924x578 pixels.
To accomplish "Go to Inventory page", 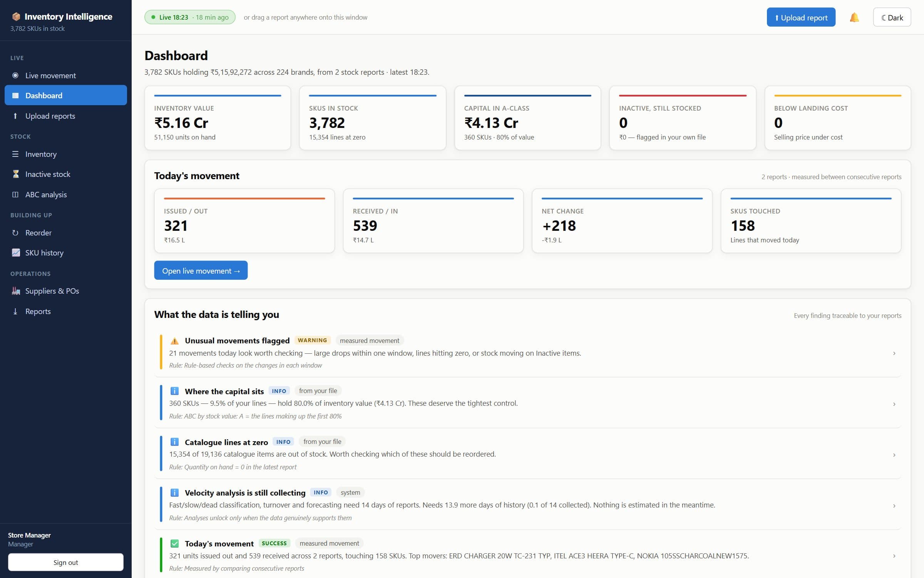I will (x=66, y=154).
